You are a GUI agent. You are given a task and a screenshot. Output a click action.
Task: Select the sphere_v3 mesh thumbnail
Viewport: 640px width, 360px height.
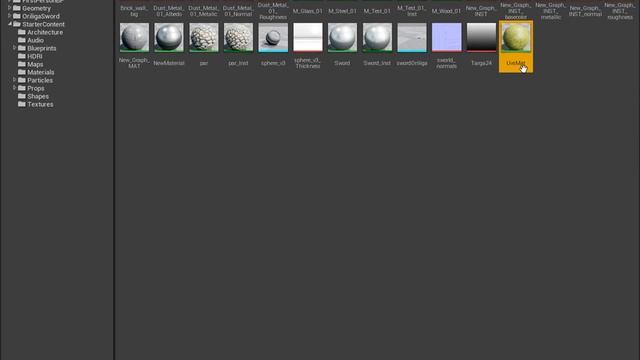click(273, 38)
